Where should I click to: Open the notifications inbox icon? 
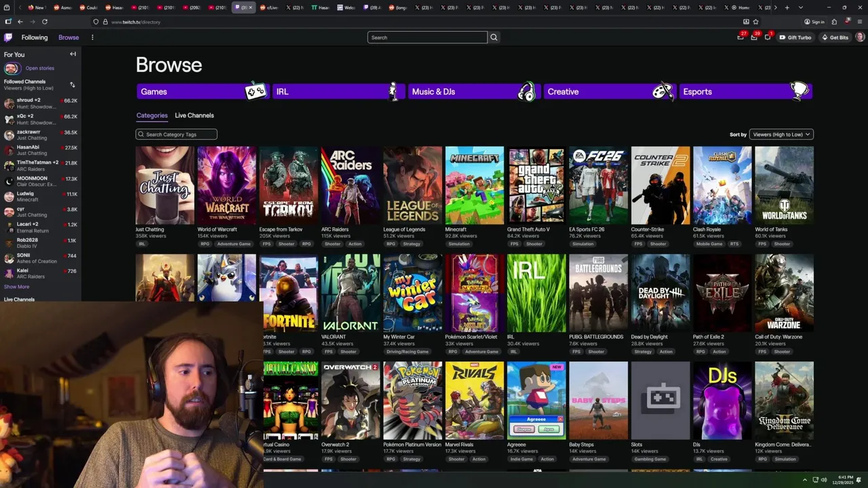click(754, 37)
